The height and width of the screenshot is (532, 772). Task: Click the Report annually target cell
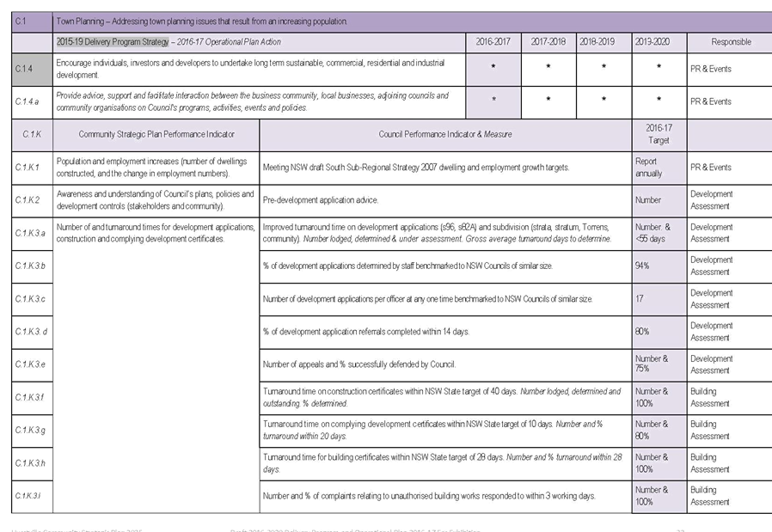click(659, 167)
